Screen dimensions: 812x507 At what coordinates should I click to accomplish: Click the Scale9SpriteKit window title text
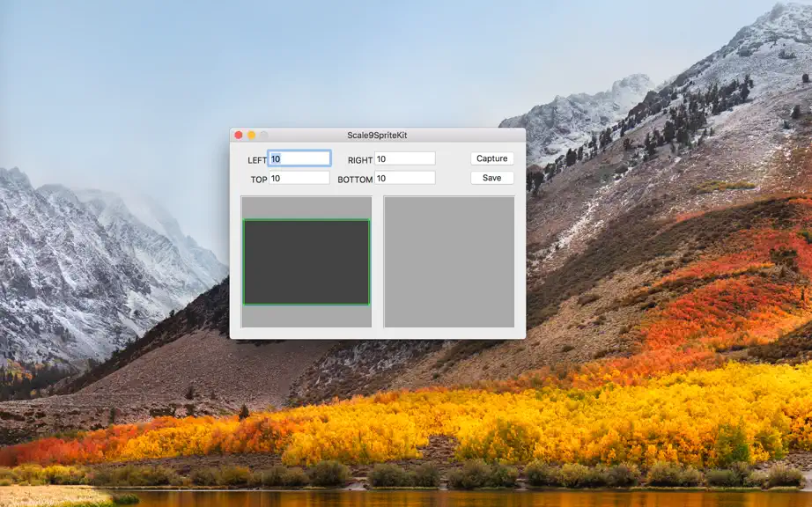(x=377, y=135)
